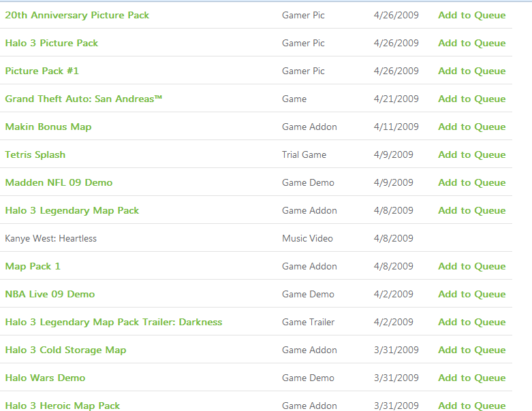532x411 pixels.
Task: Add Picture Pack #1 to queue
Action: (472, 71)
